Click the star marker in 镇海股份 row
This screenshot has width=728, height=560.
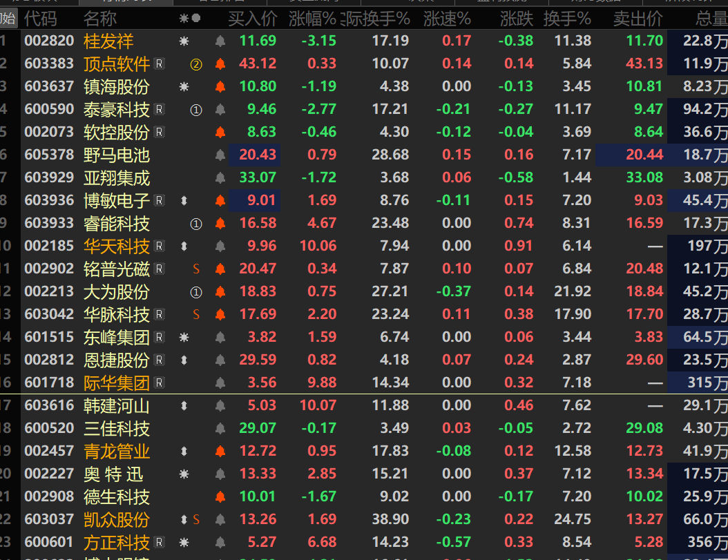184,86
